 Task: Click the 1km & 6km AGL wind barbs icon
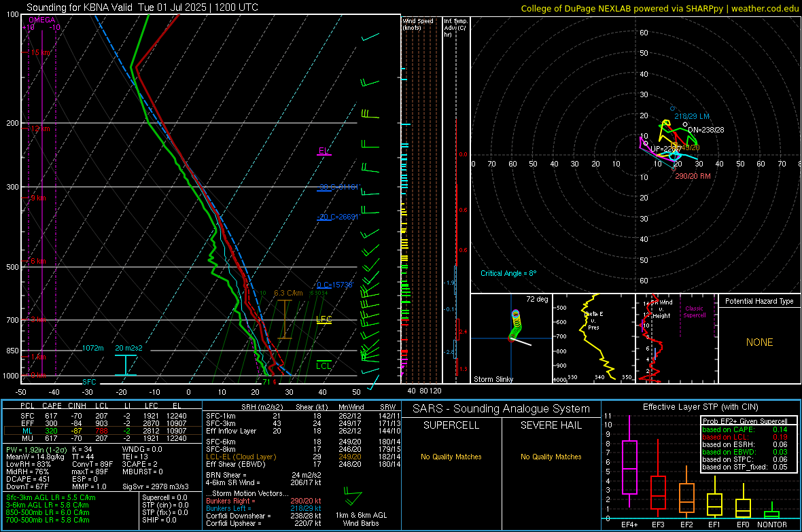click(353, 497)
